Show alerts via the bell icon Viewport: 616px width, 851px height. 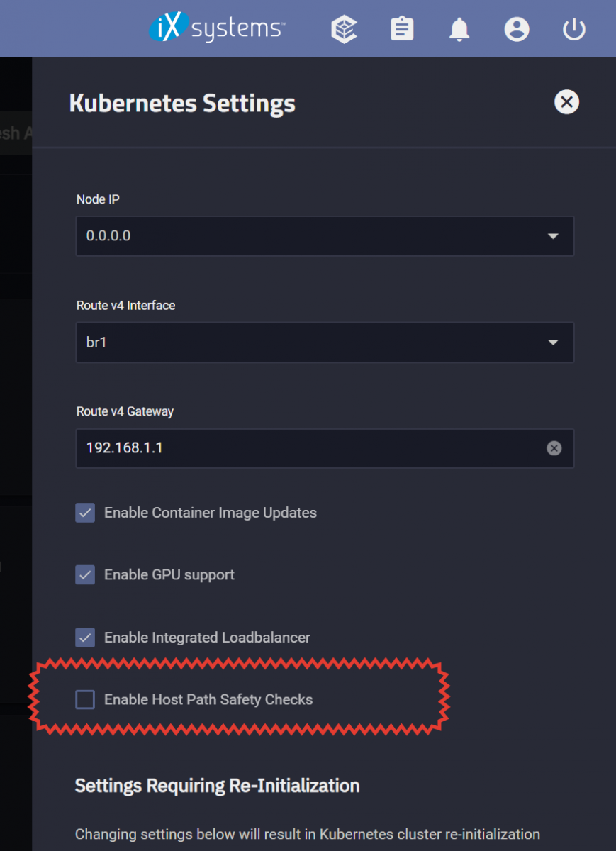tap(459, 29)
